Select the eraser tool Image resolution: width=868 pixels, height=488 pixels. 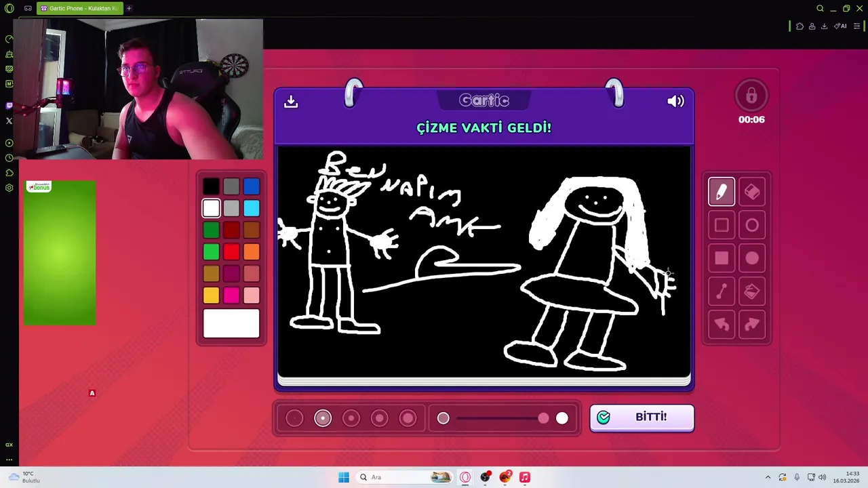coord(752,192)
